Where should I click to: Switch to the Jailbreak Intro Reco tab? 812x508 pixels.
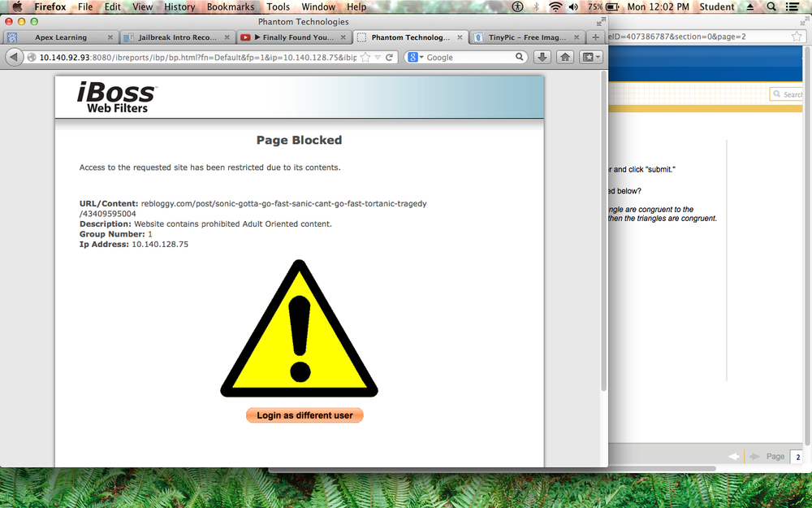point(178,37)
